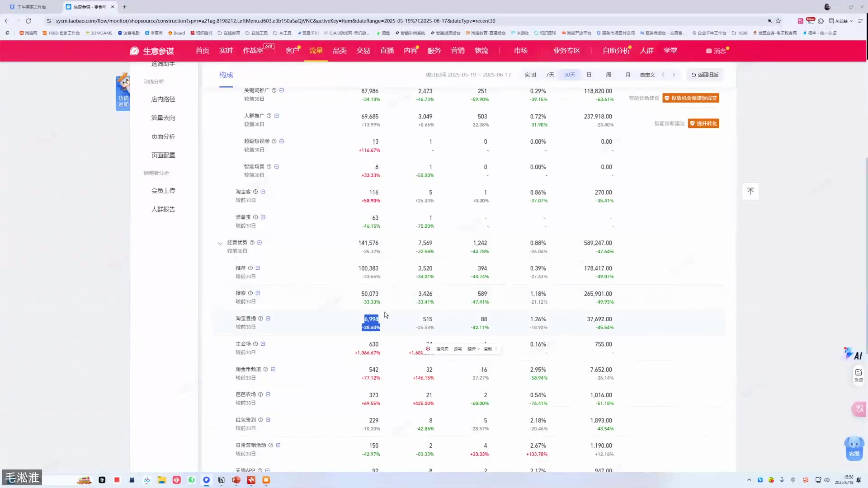Click the 反馈 feedback icon
This screenshot has height=488, width=868.
859,375
